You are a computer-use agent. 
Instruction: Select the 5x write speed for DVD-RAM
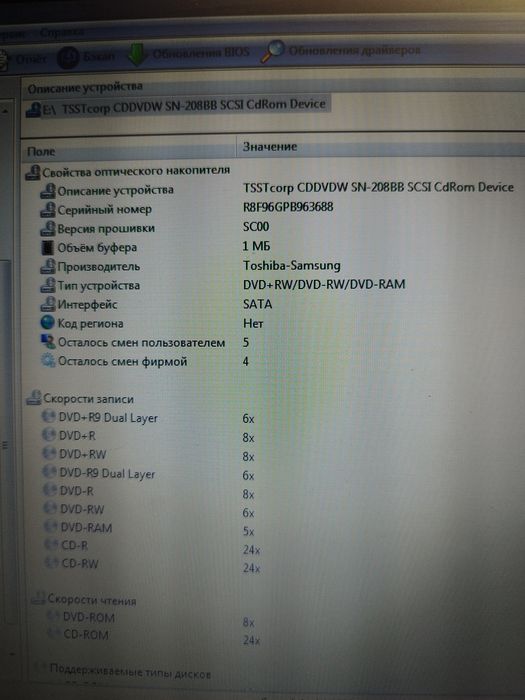pyautogui.click(x=248, y=532)
